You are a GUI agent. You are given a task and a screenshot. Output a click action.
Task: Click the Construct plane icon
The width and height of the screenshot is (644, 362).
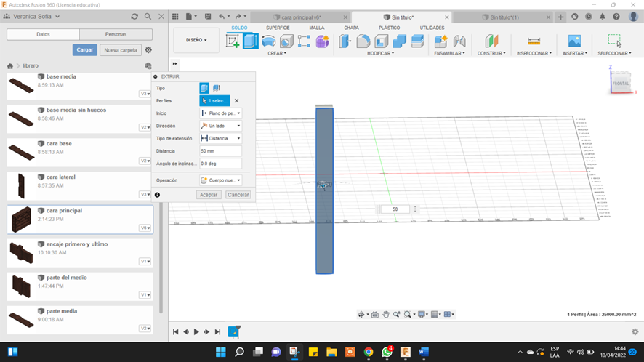(491, 41)
